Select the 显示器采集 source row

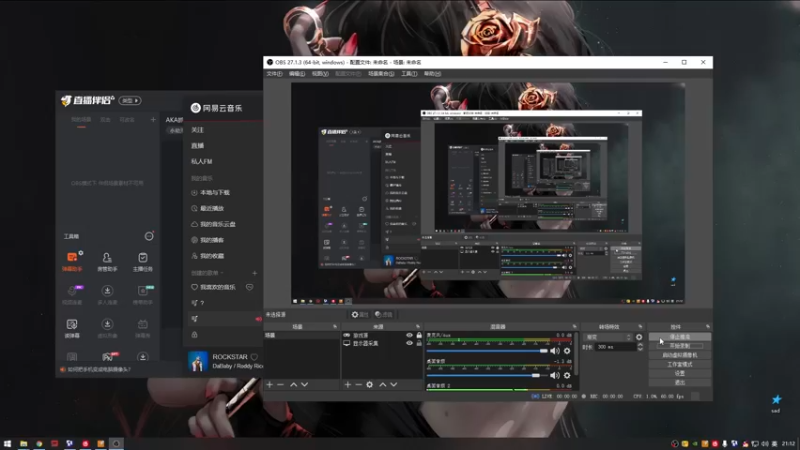tap(383, 343)
